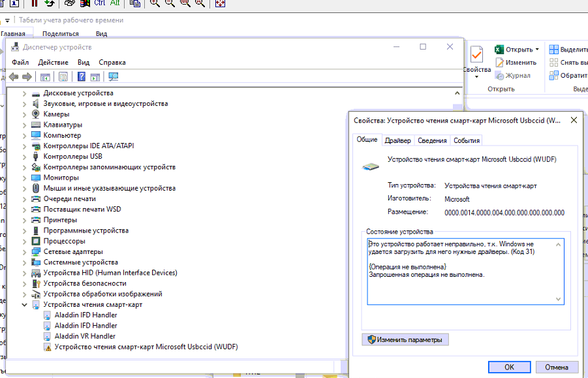Select the Aladdin VR Handler device

tap(85, 336)
